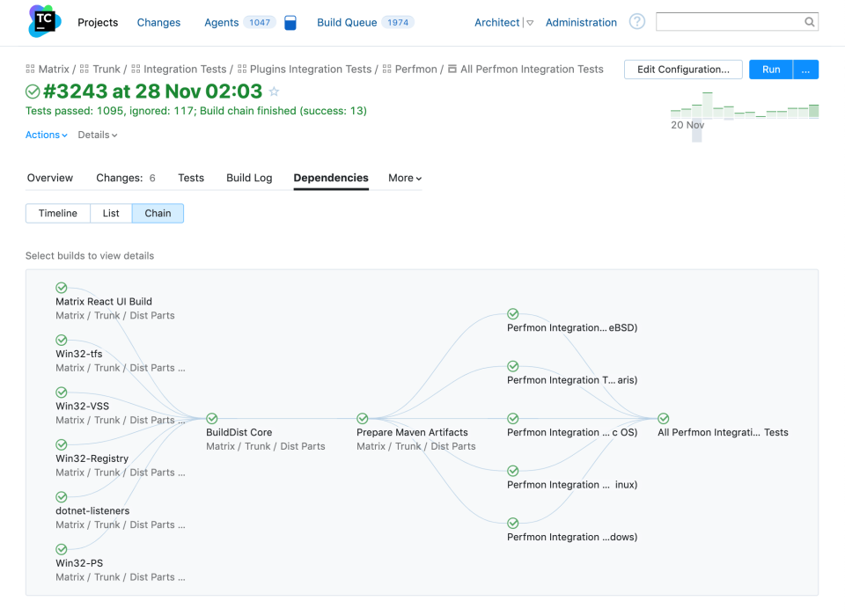The image size is (845, 616).
Task: Click the status icon of Prepare Maven Artifacts
Action: (363, 419)
